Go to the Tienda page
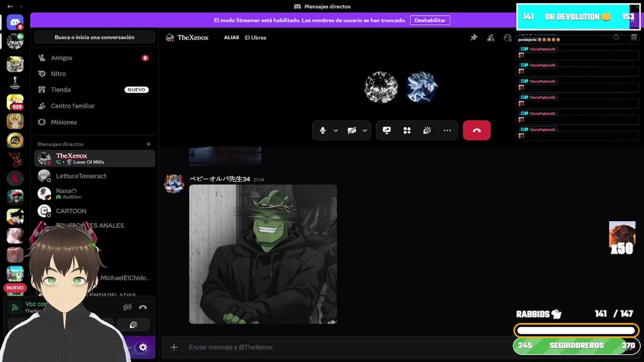 click(x=95, y=89)
